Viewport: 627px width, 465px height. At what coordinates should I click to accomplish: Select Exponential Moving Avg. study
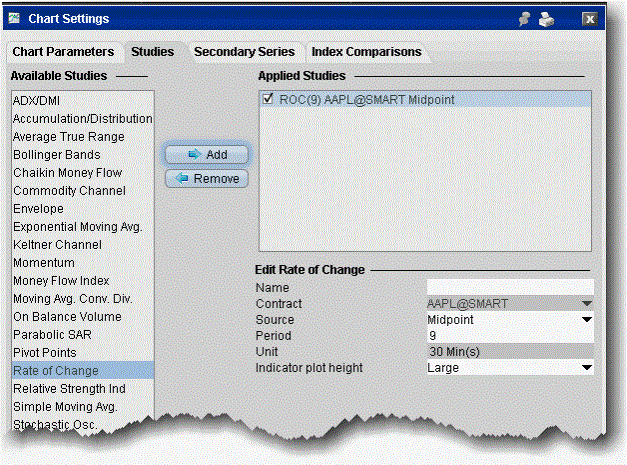point(77,227)
